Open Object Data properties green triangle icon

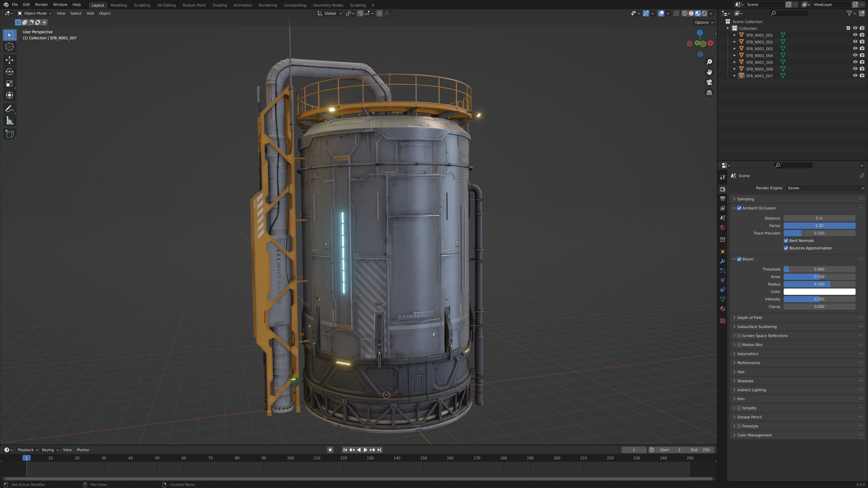(722, 299)
